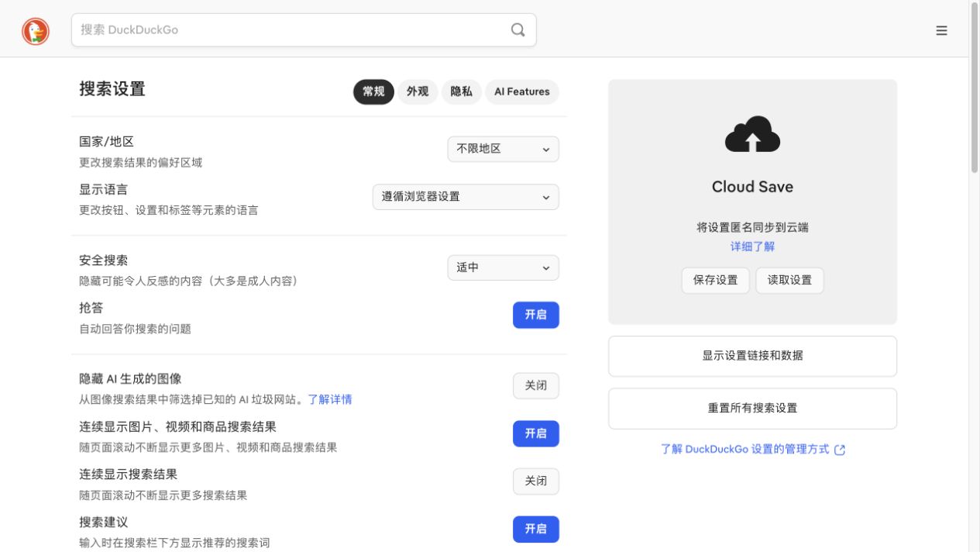Click the 自动回答你搜索的问题 description text
Image resolution: width=980 pixels, height=552 pixels.
click(x=135, y=329)
